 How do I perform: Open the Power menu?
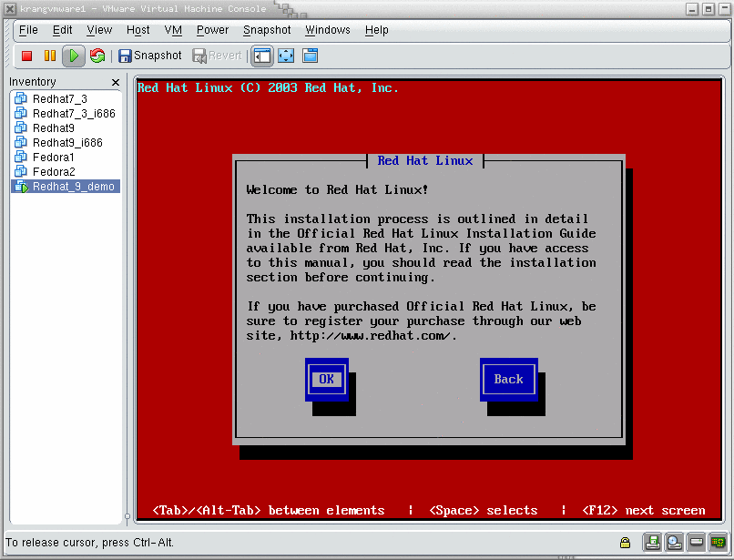point(212,30)
